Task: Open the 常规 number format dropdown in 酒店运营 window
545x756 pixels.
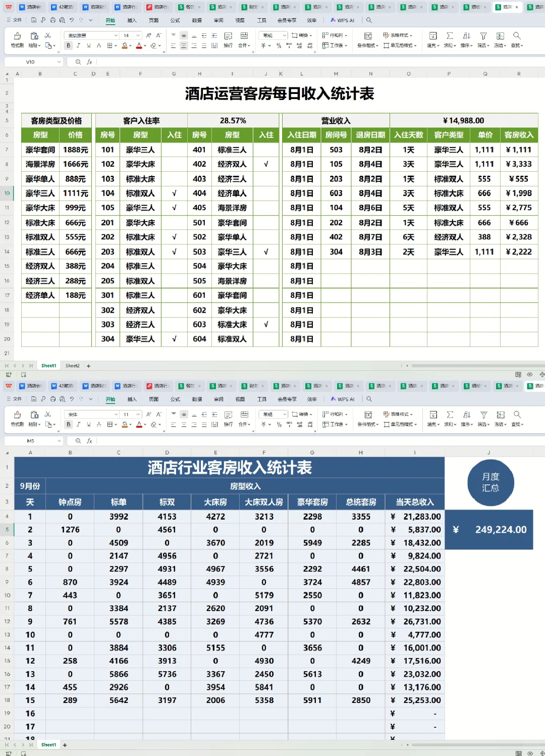Action: point(285,35)
